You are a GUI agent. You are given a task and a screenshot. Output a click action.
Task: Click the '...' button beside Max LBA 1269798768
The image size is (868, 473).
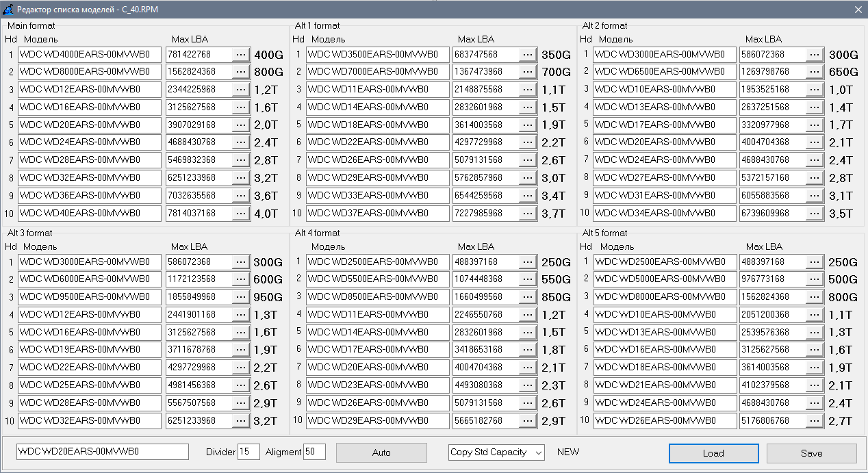click(815, 72)
